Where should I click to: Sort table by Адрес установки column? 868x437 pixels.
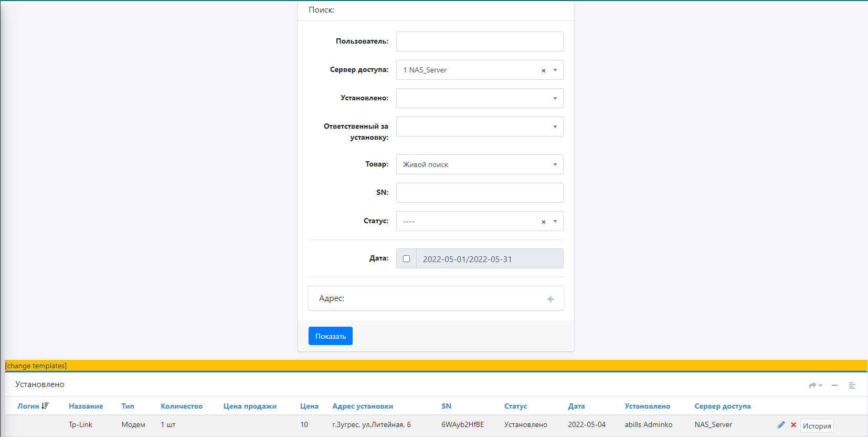[362, 406]
